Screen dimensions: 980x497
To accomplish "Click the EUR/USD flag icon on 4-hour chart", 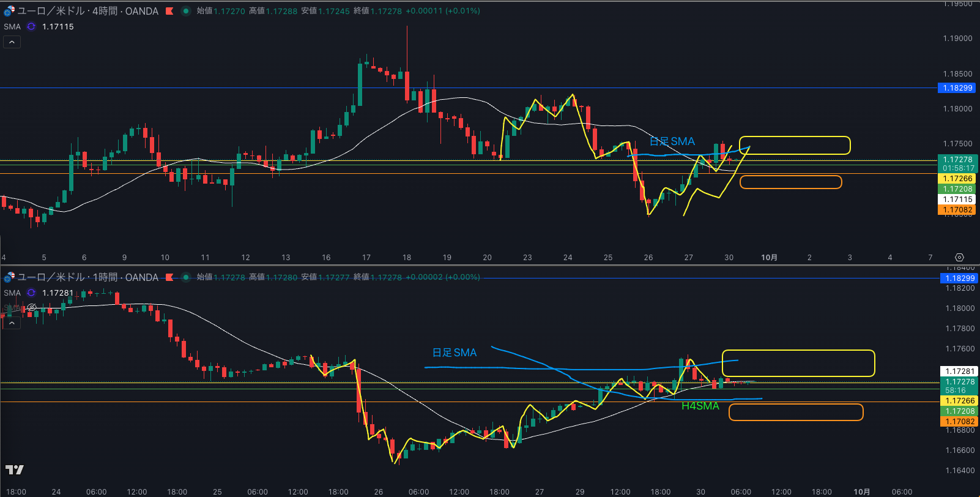I will click(x=9, y=11).
